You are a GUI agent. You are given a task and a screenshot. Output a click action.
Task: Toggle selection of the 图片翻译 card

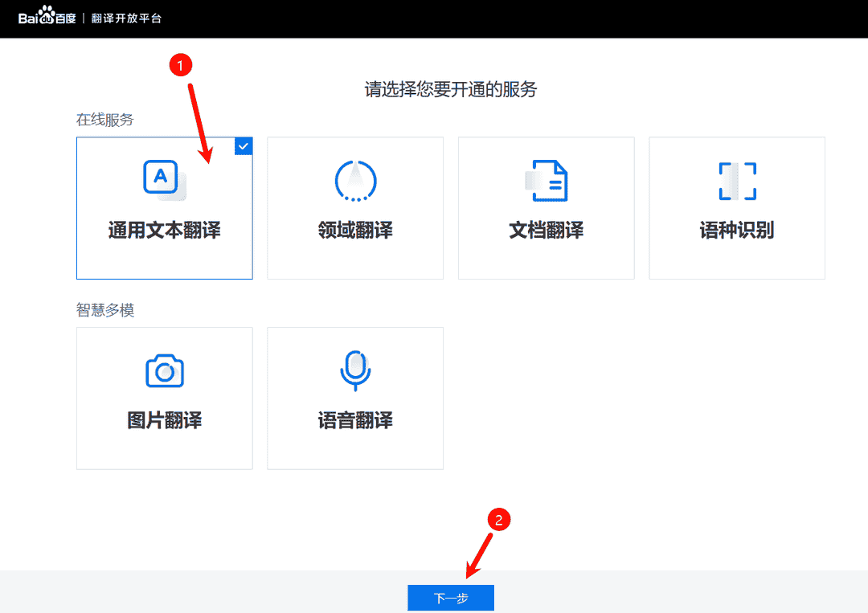click(164, 398)
